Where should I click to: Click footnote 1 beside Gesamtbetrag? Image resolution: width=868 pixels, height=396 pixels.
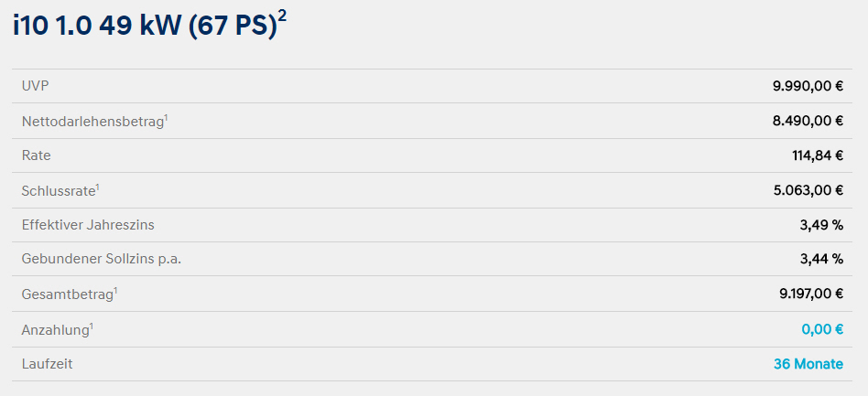[x=115, y=289]
